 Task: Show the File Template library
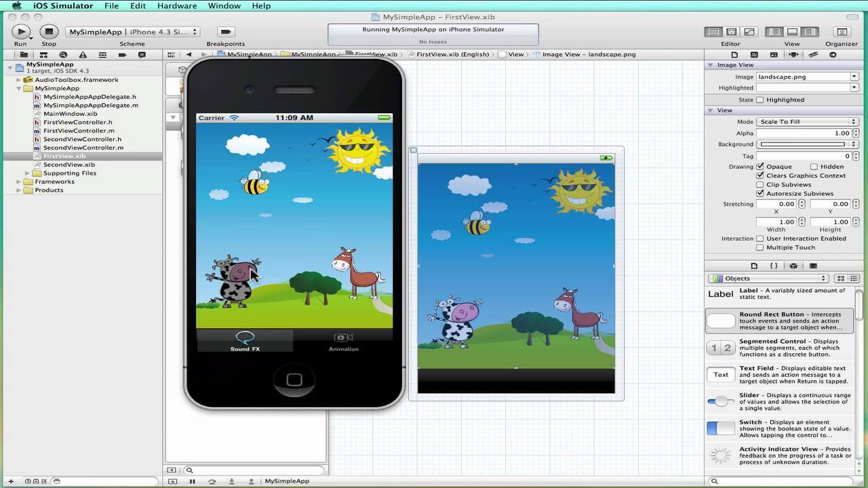point(754,266)
